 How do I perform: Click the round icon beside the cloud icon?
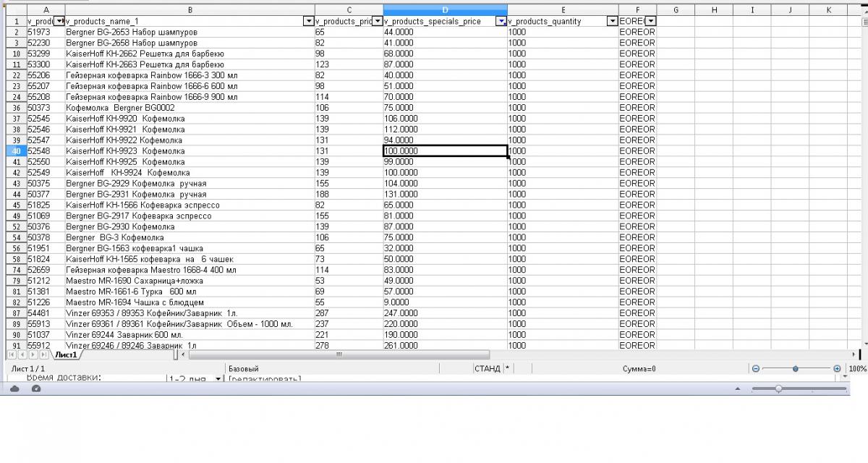[36, 388]
